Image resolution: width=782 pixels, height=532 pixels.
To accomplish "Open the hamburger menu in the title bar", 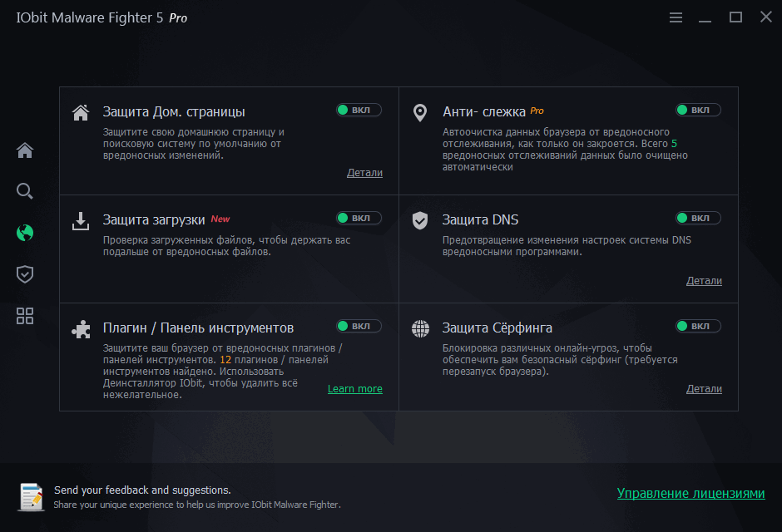I will 676,17.
